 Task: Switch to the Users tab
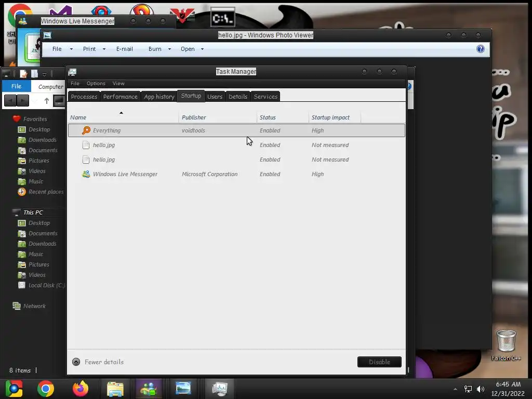click(215, 97)
